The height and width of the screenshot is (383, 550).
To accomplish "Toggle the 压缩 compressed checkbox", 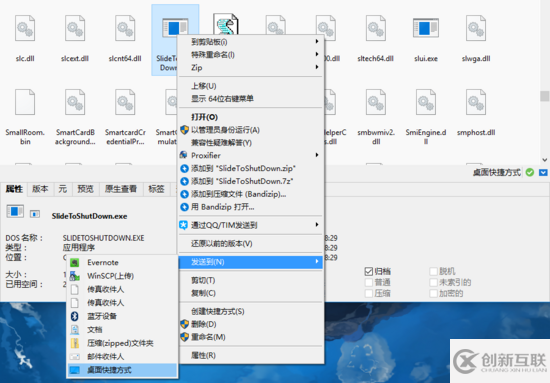I will [369, 293].
